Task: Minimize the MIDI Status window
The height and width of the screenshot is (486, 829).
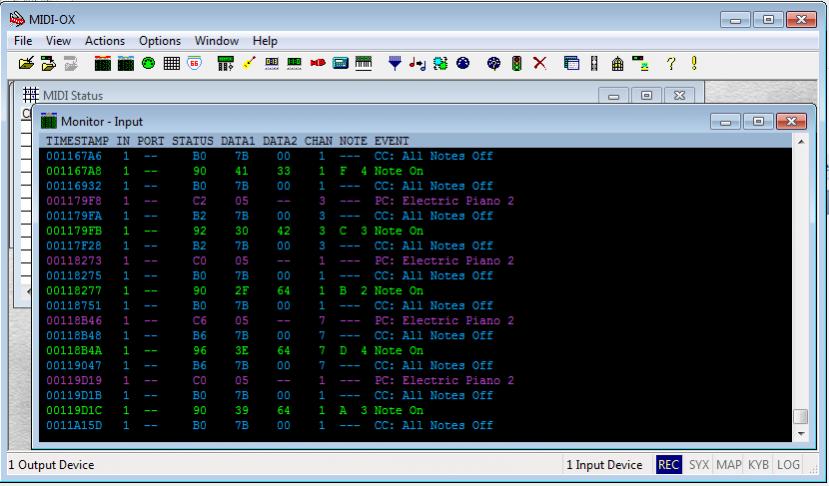Action: coord(613,96)
